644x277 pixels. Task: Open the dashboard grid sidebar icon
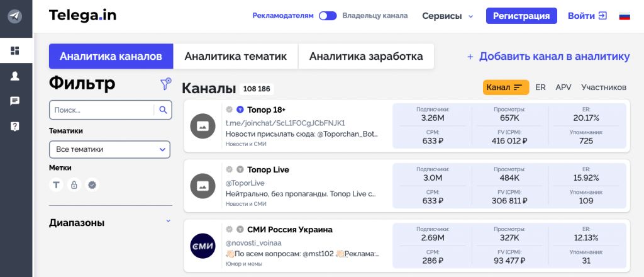(15, 50)
